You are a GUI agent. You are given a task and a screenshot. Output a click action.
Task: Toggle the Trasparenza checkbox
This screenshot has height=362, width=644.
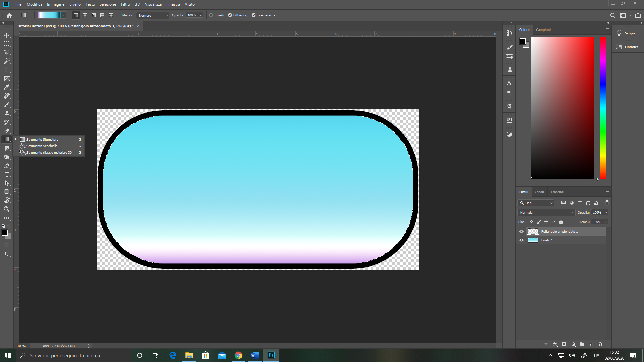click(254, 15)
